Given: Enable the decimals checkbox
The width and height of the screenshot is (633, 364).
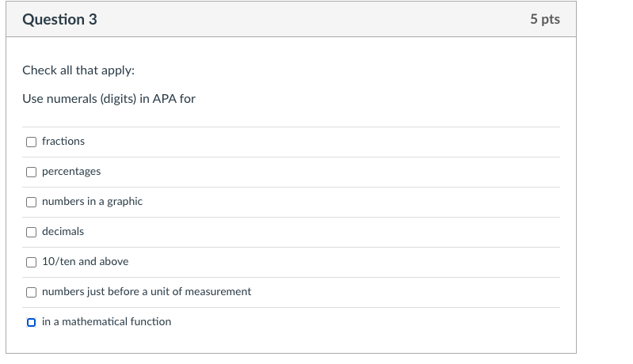Looking at the screenshot, I should pos(31,232).
